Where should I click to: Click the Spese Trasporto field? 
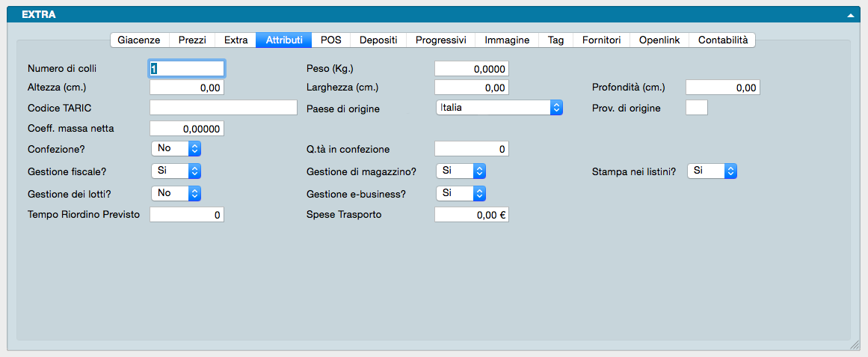472,216
